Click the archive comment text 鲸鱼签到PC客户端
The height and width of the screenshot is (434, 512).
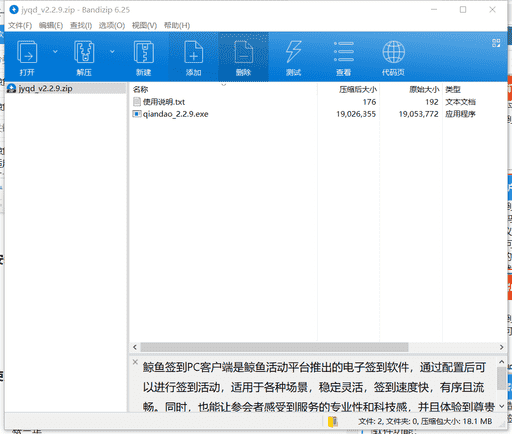pyautogui.click(x=188, y=367)
